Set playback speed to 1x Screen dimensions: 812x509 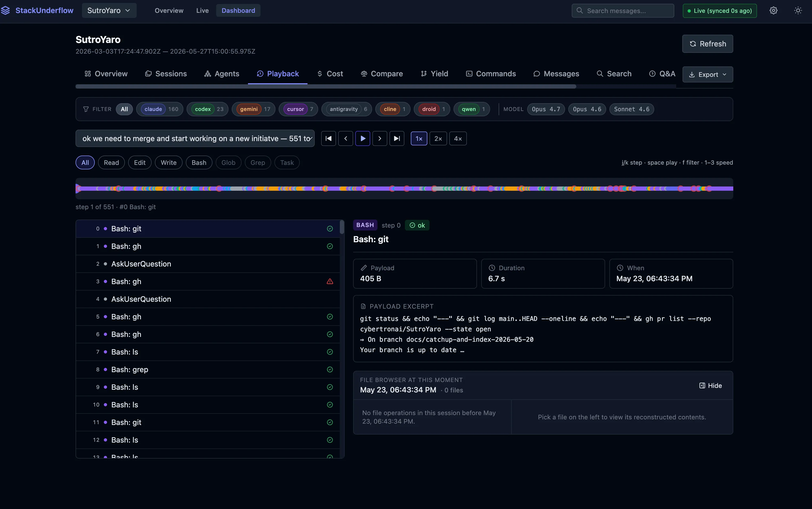tap(419, 138)
